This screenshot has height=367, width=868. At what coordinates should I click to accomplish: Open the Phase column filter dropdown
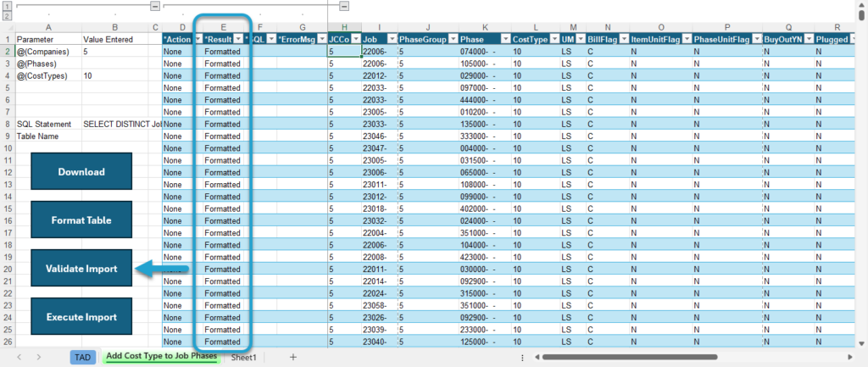[x=505, y=39]
